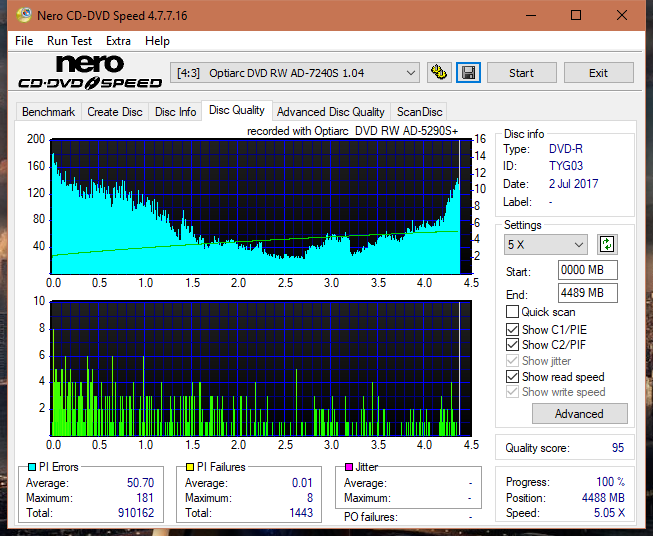Toggle Show jitter checkbox
The image size is (653, 536).
point(512,361)
